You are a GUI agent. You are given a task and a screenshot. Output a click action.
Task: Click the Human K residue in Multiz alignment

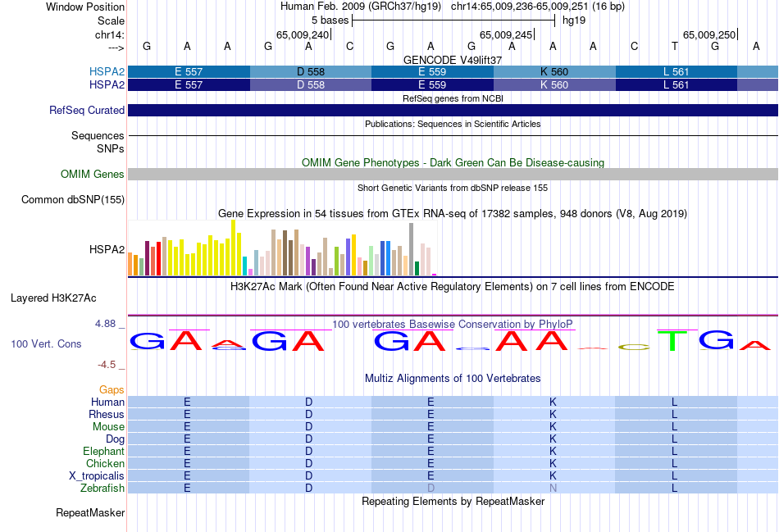[553, 402]
